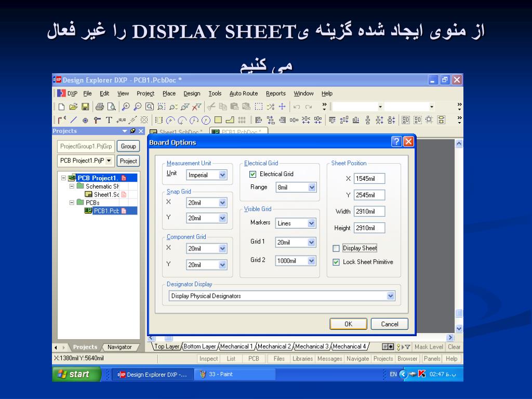Click the Undo arrow icon
532x399 pixels.
click(x=297, y=107)
